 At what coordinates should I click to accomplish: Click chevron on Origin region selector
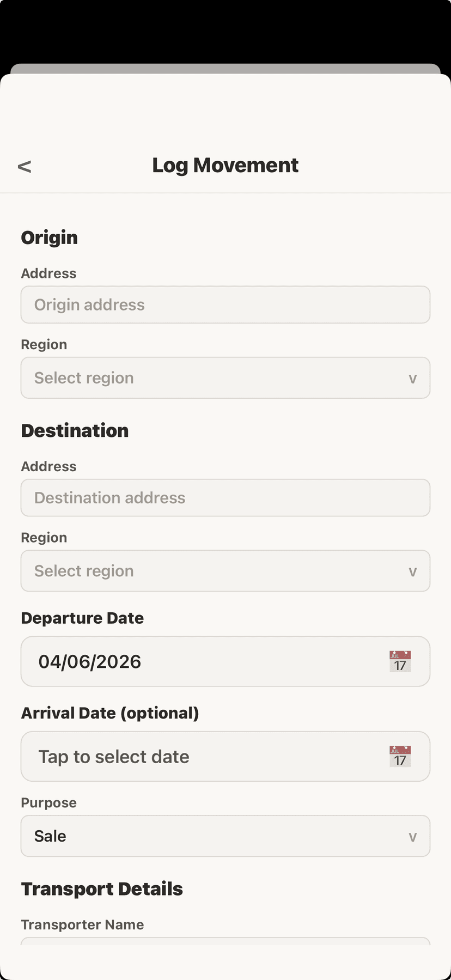412,379
